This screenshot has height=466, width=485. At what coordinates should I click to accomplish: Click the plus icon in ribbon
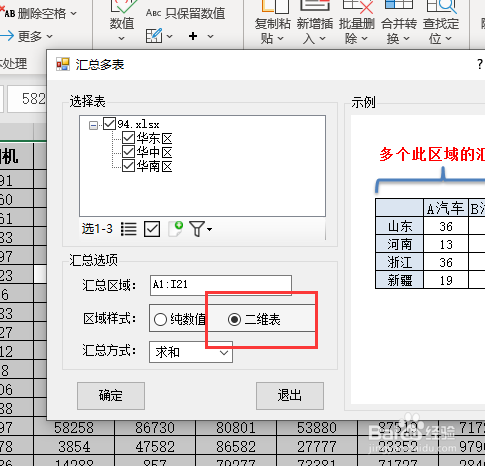[x=193, y=36]
